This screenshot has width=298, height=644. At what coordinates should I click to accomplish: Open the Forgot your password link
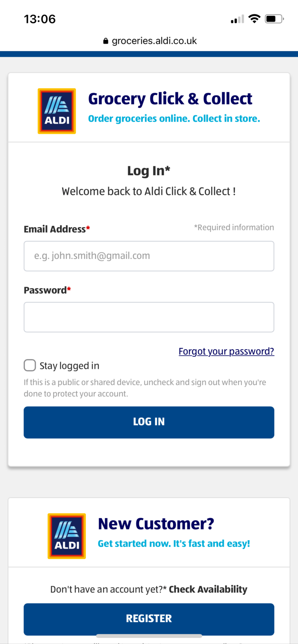(x=226, y=351)
